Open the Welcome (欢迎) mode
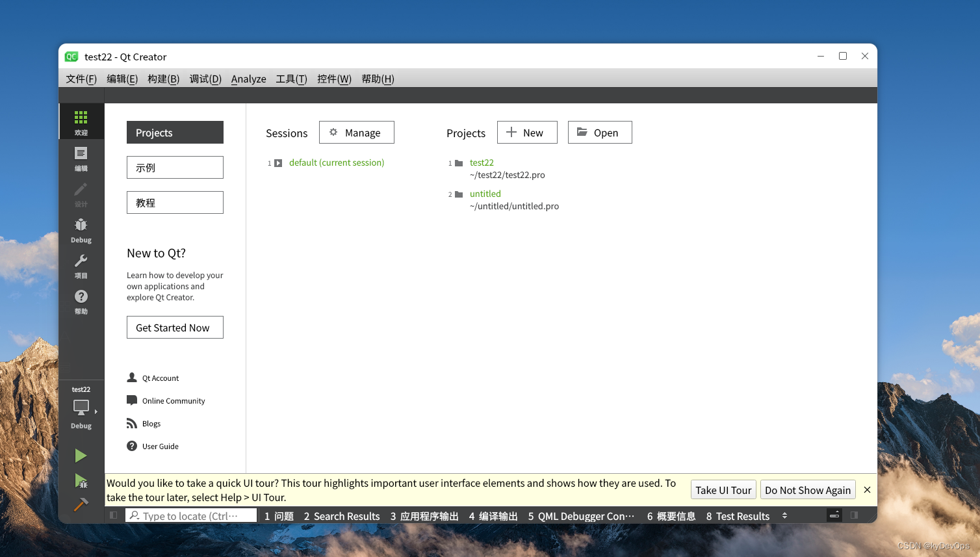Screen dimensions: 980x557 81,122
